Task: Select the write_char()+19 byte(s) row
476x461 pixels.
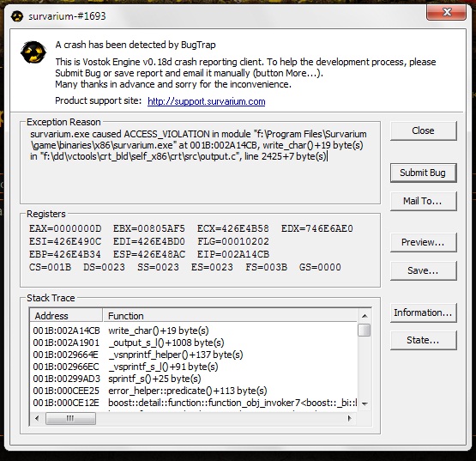Action: pos(194,331)
